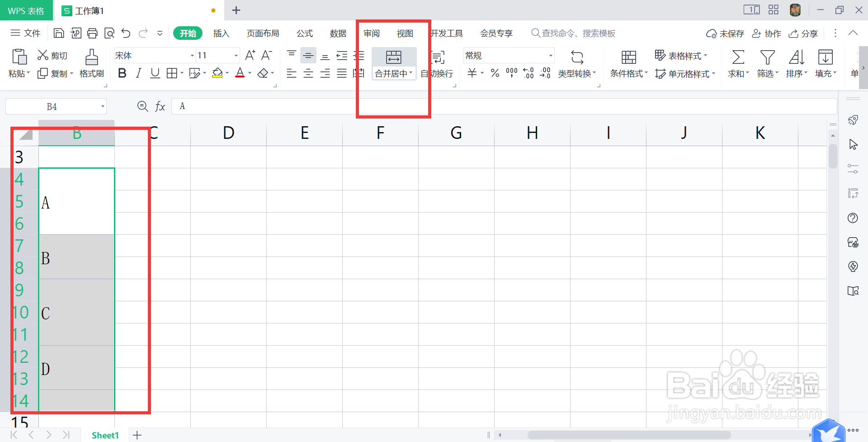Click the zoom magnifier icon in formula bar

[142, 106]
